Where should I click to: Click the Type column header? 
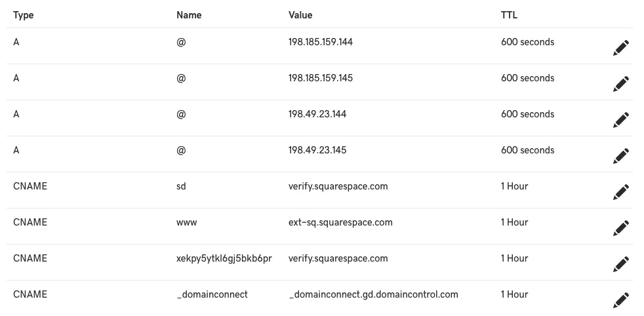point(23,15)
